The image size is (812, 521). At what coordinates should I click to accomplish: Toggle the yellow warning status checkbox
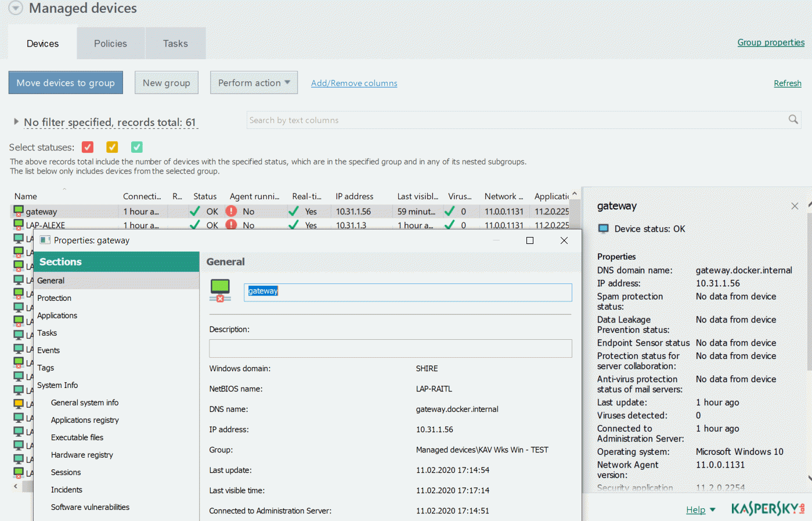coord(112,147)
